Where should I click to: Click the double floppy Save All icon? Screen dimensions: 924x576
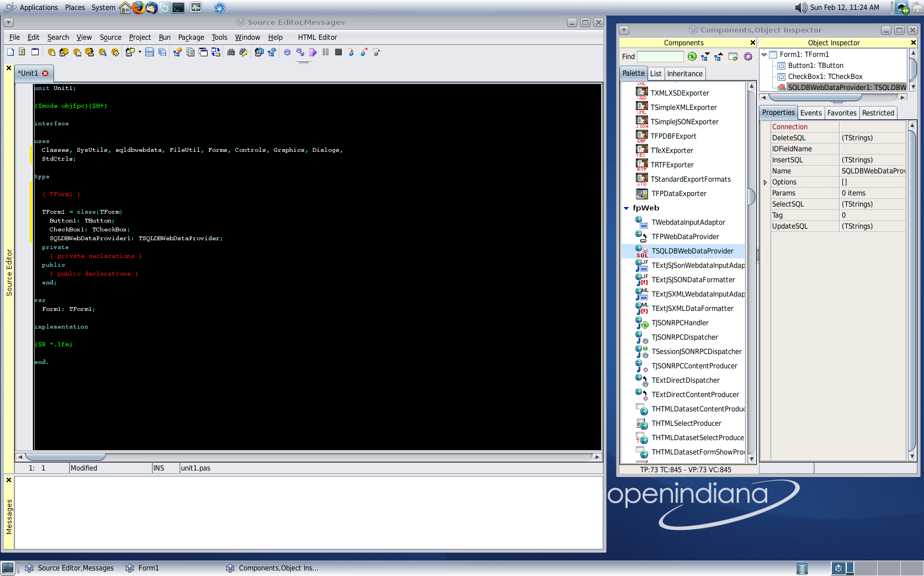click(x=162, y=52)
